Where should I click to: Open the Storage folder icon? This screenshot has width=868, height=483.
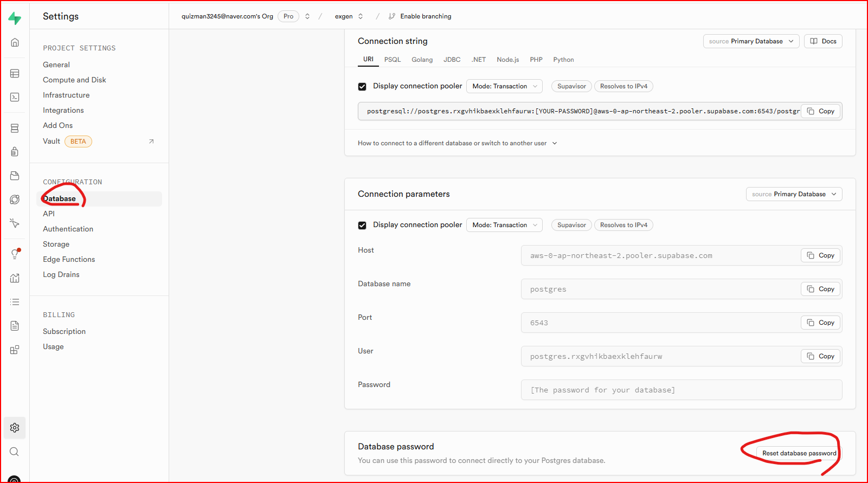coord(15,176)
